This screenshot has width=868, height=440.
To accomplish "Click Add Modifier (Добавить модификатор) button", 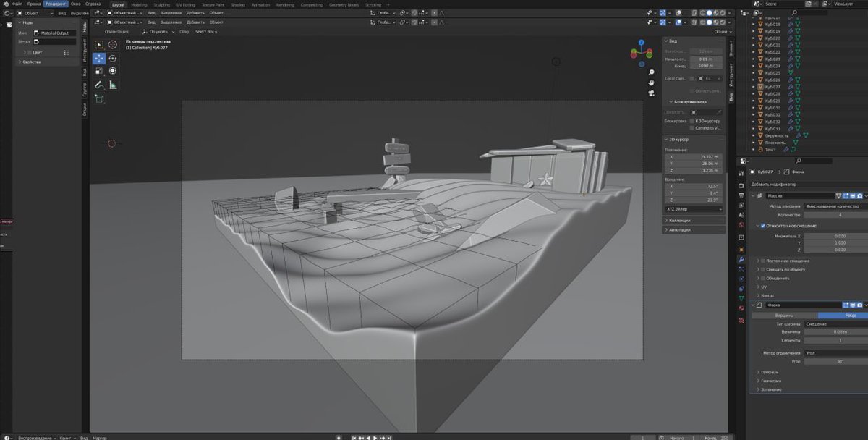I will pyautogui.click(x=809, y=184).
